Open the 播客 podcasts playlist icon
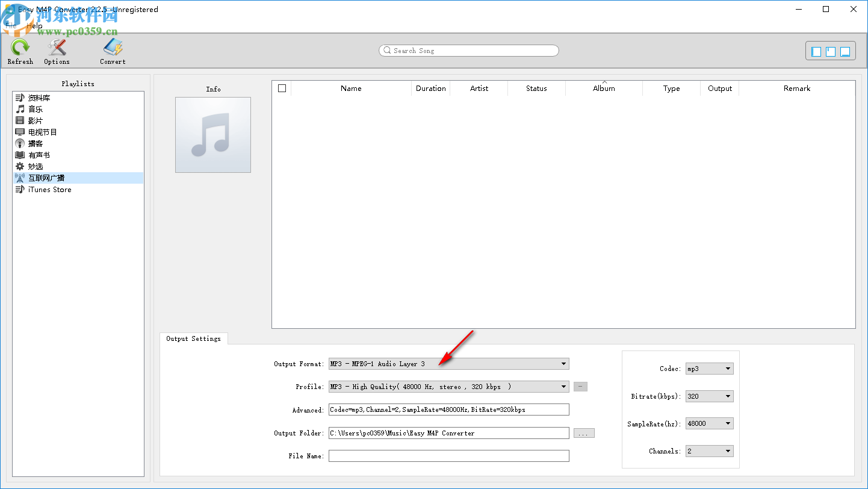 [20, 143]
